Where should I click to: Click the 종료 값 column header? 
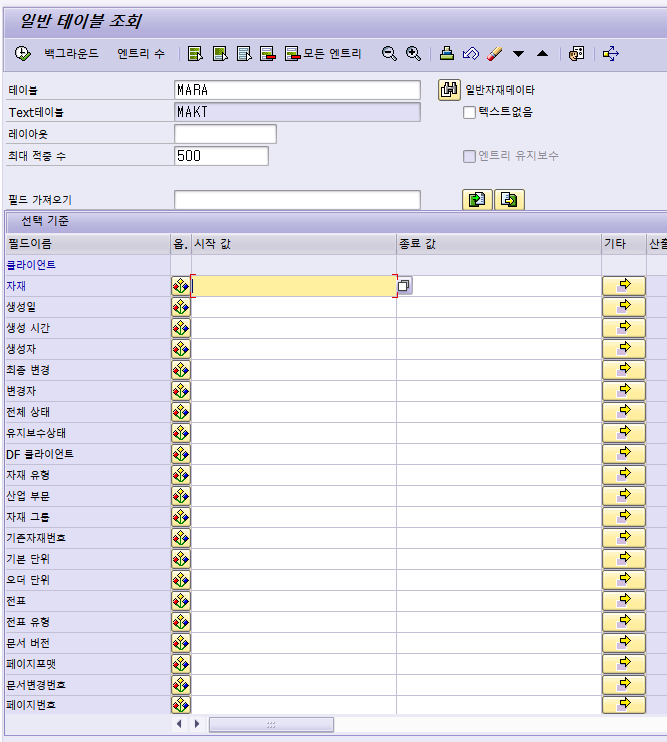(x=499, y=244)
